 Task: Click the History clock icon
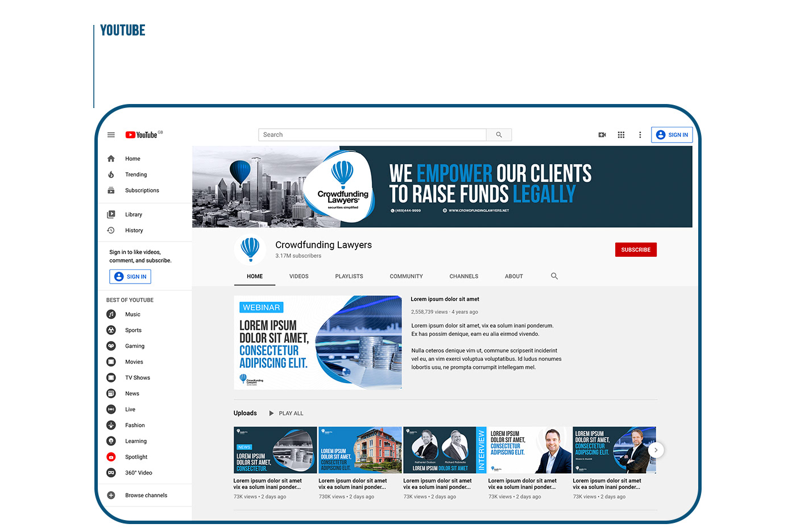(x=111, y=230)
